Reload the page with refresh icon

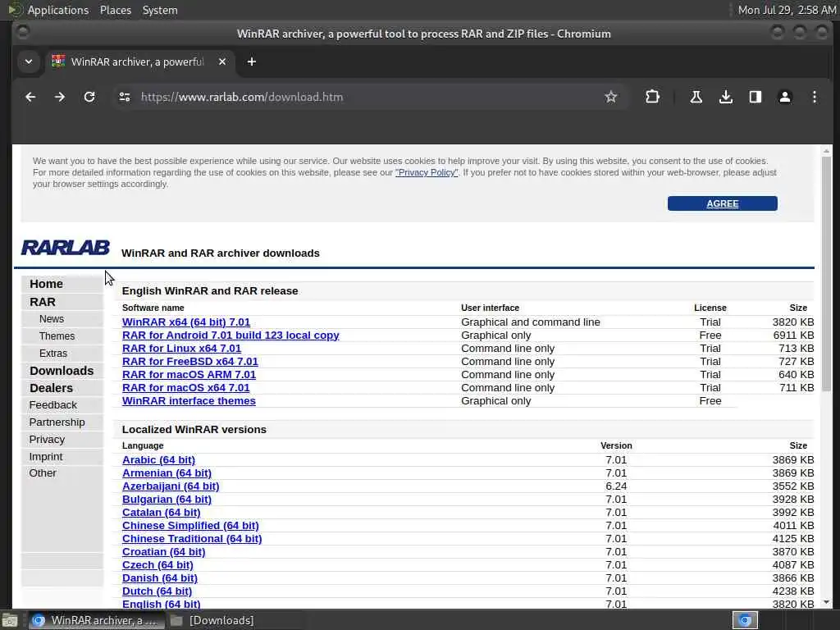(x=89, y=97)
